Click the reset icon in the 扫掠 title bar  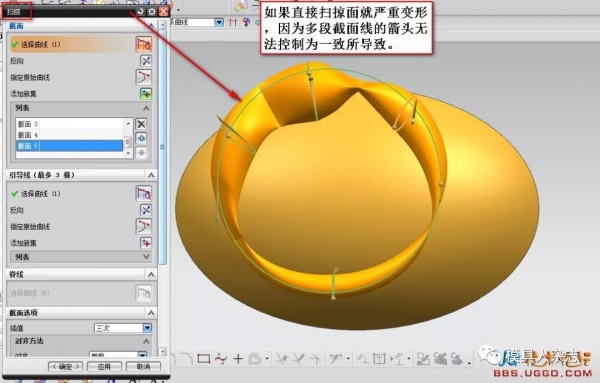click(140, 11)
